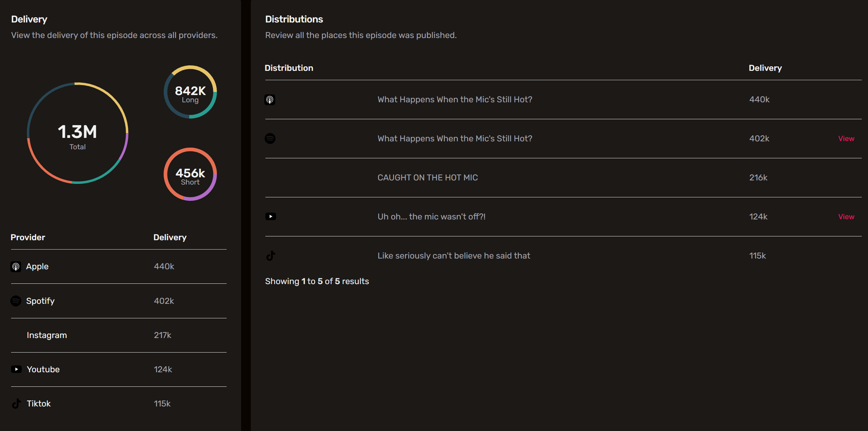Click Apple Podcasts icon in Distributions table

click(270, 100)
